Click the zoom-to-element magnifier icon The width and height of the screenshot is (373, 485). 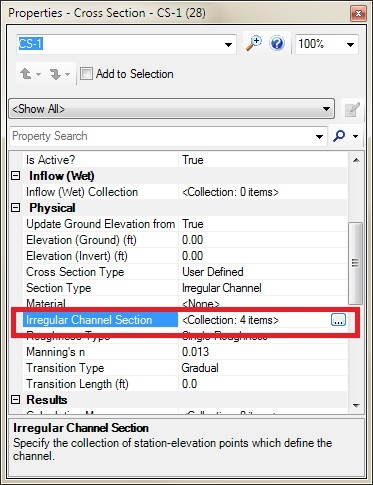point(254,44)
